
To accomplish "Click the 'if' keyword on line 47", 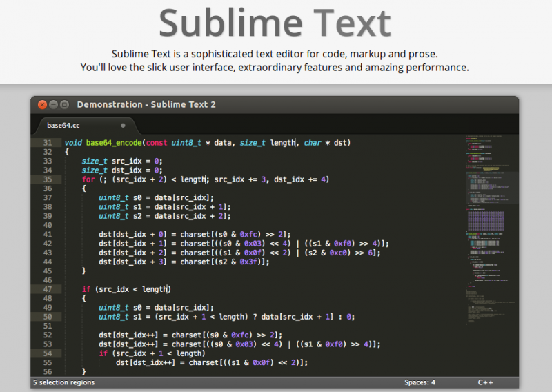I will 86,289.
